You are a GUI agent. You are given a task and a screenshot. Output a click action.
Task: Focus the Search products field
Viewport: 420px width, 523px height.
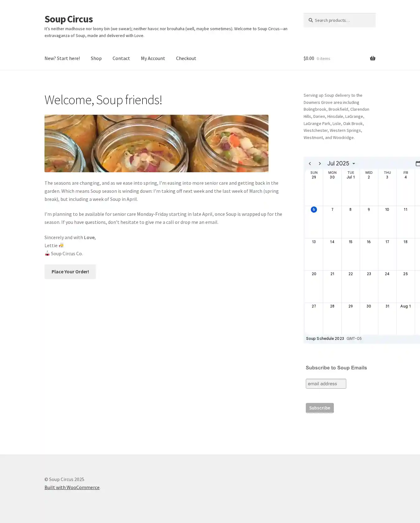coord(339,20)
